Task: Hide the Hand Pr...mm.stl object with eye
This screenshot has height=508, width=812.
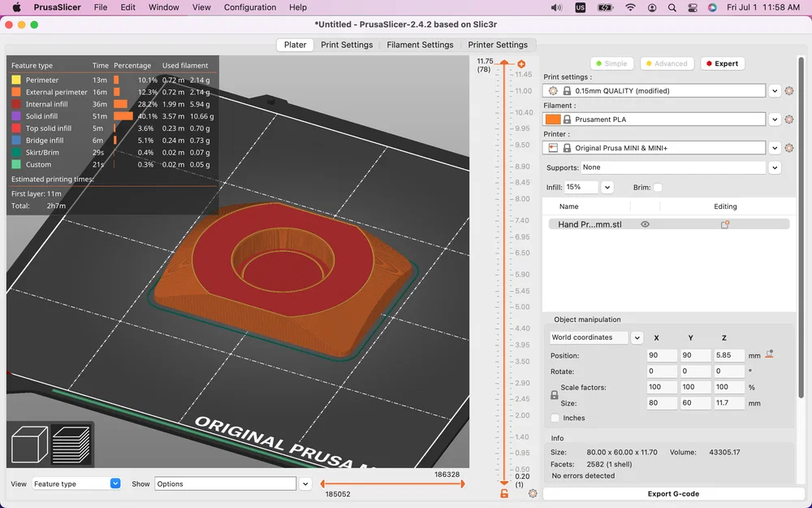Action: pos(645,224)
